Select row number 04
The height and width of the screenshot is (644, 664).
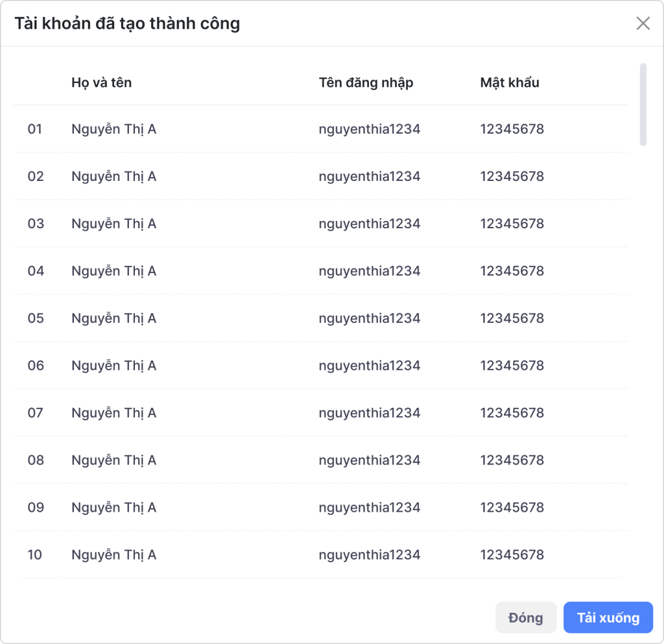[x=36, y=271]
